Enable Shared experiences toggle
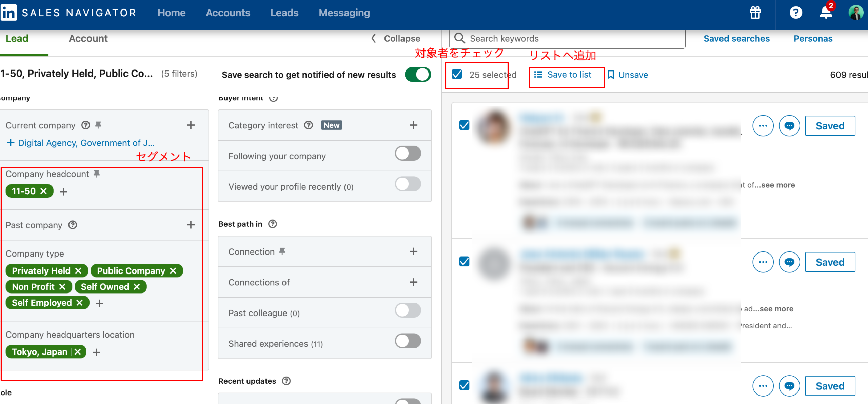 pos(408,341)
